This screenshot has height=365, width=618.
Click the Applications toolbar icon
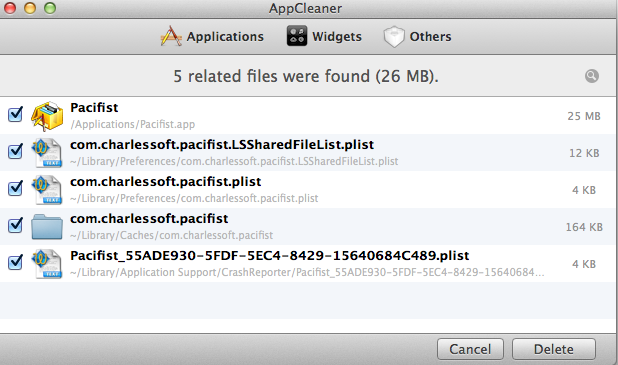171,36
